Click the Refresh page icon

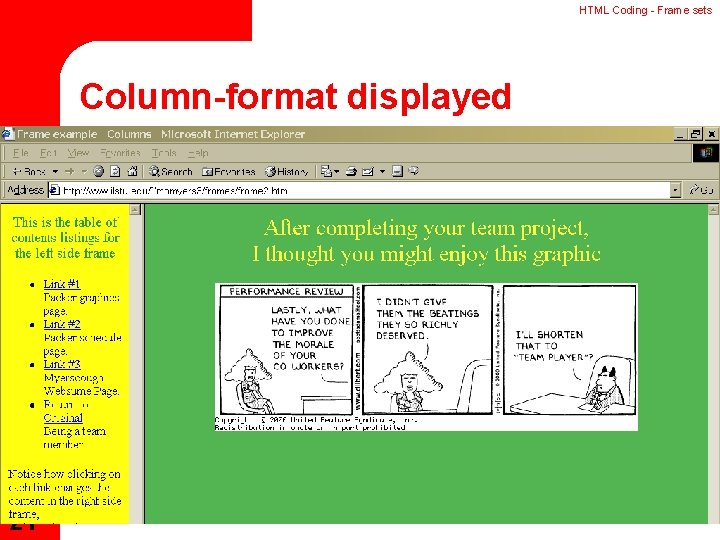[x=115, y=171]
